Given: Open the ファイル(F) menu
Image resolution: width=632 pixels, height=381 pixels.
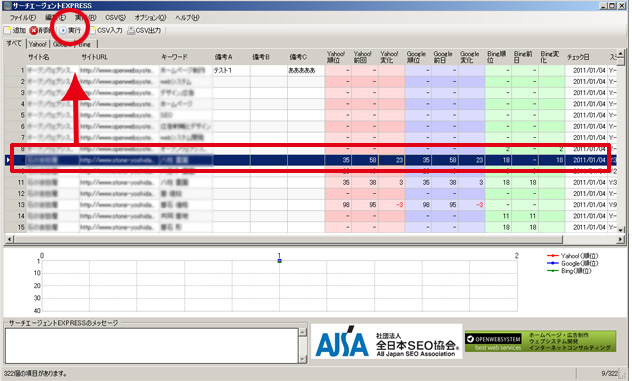Looking at the screenshot, I should pos(23,18).
